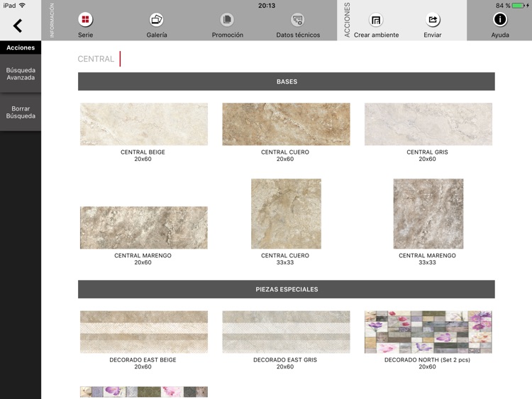Open Decorado East Gris tile thumbnail
This screenshot has height=399, width=532.
286,332
